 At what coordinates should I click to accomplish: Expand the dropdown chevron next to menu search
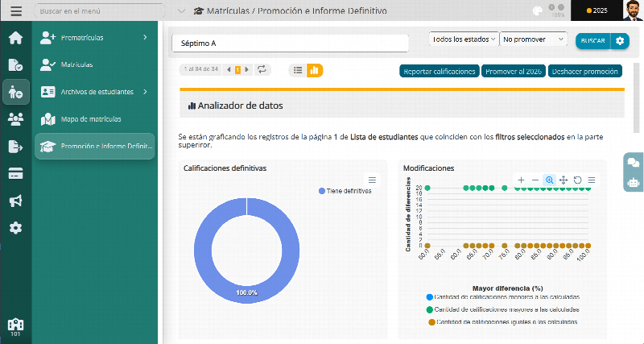(x=181, y=11)
